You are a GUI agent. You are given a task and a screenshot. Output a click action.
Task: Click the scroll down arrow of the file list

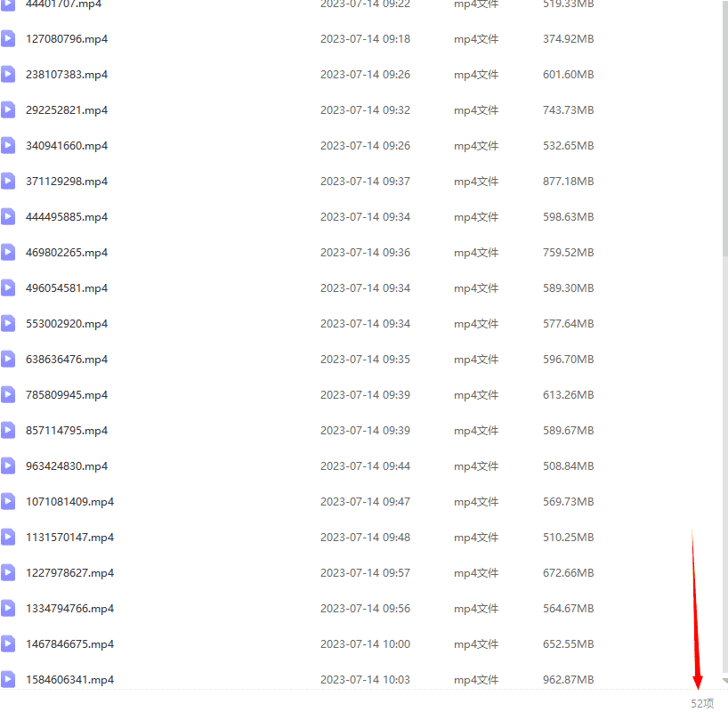(x=724, y=681)
